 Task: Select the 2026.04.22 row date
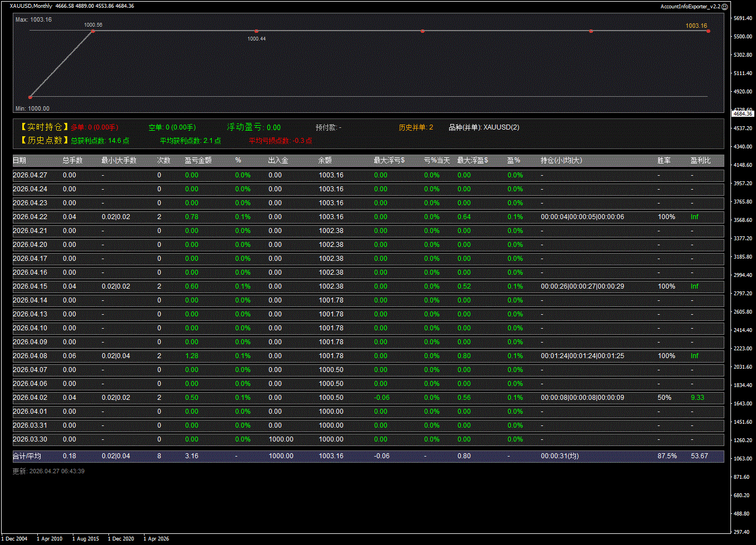(30, 217)
